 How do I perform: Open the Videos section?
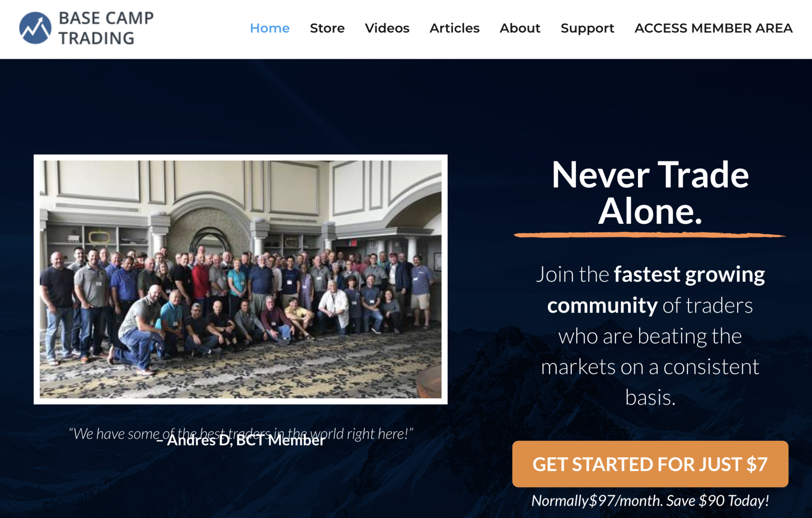[387, 28]
